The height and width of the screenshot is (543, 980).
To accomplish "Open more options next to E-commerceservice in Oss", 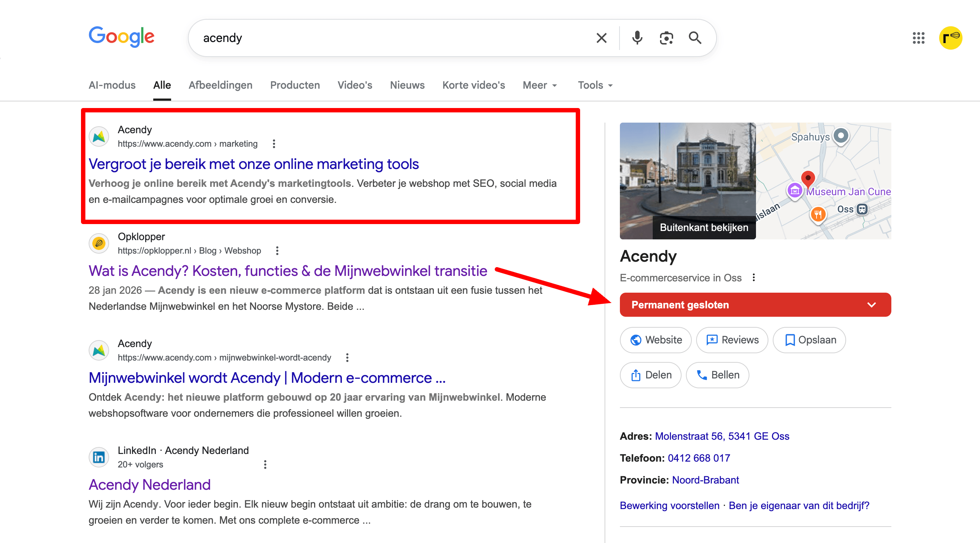I will tap(754, 278).
